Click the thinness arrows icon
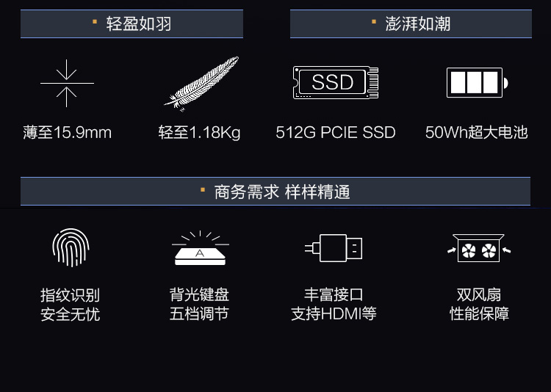 pos(67,83)
